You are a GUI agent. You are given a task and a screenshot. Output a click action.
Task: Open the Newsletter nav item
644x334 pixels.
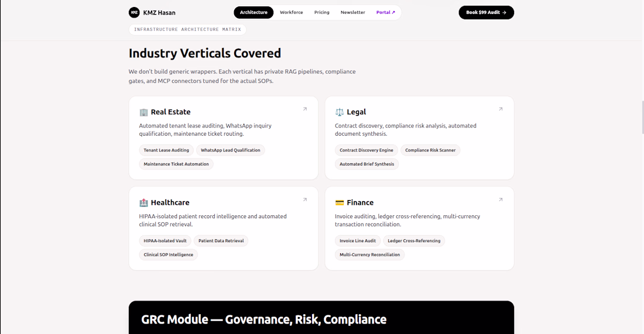tap(353, 12)
